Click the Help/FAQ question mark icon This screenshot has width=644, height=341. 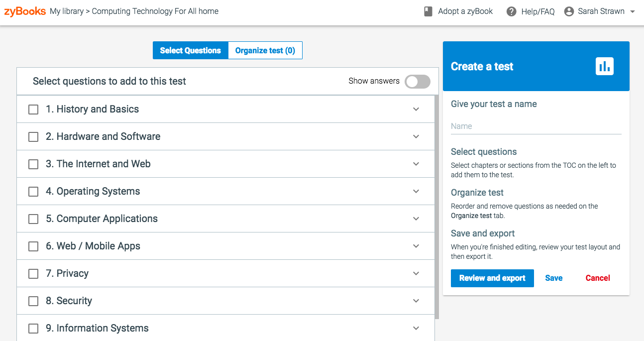pos(511,11)
